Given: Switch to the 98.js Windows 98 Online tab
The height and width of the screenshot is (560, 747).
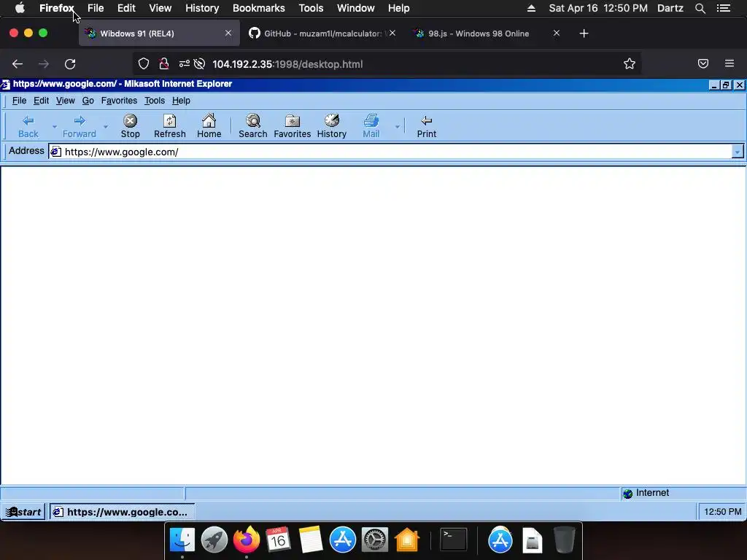Looking at the screenshot, I should [485, 34].
